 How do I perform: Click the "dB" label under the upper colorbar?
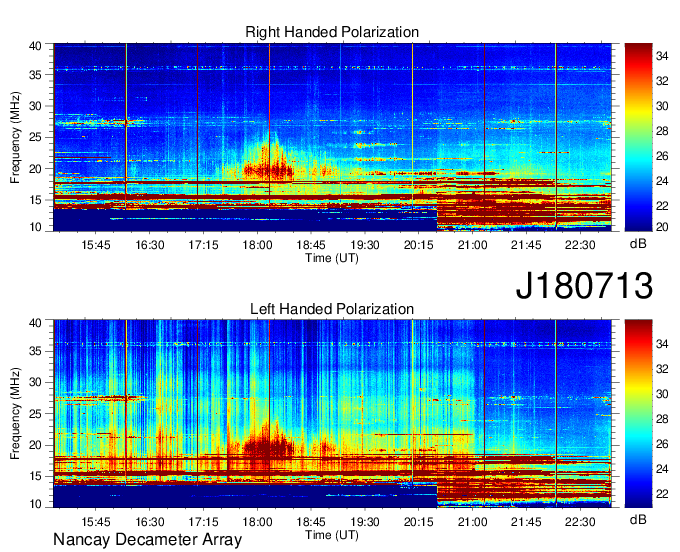638,244
